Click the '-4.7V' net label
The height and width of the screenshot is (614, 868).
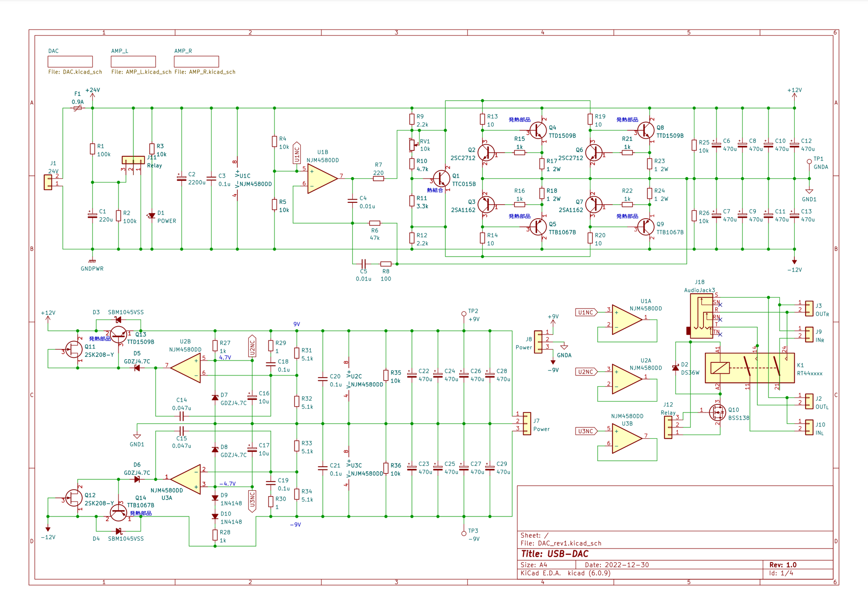[x=227, y=484]
